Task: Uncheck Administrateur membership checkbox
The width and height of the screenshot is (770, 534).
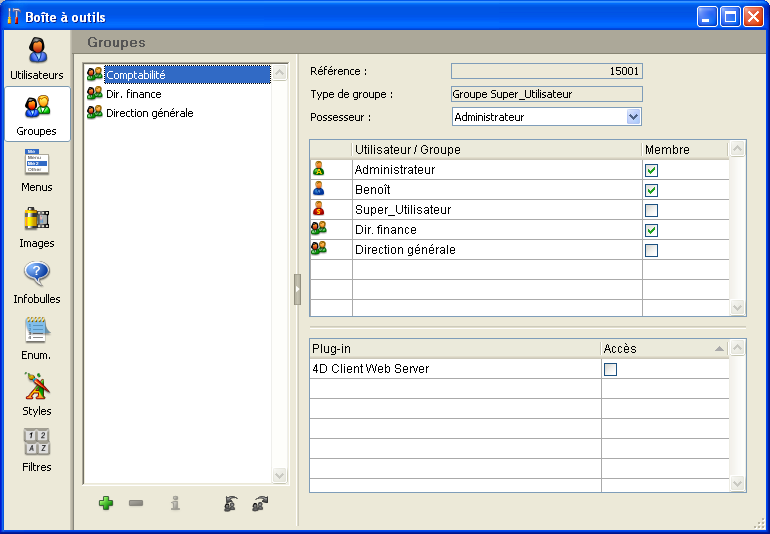Action: [652, 171]
